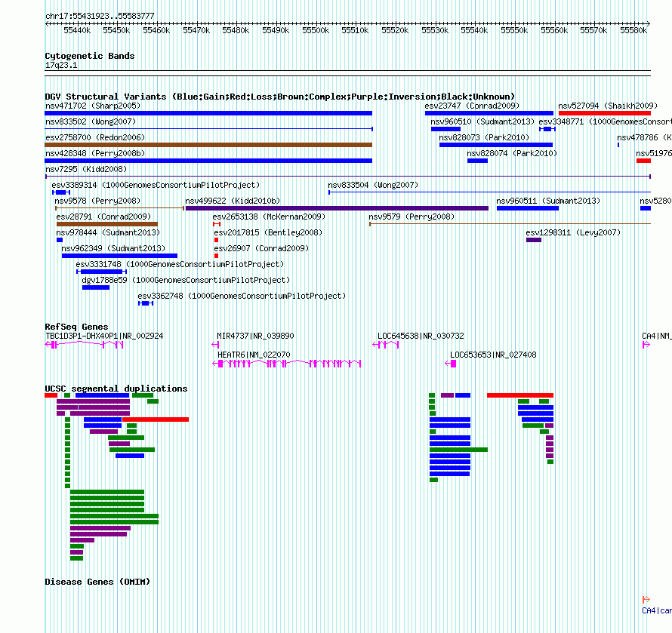
Task: Select the purple esv1298311 bar
Action: click(x=534, y=240)
